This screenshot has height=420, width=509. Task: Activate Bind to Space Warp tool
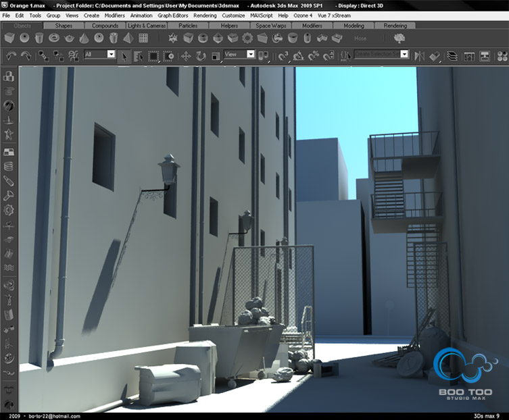[74, 56]
